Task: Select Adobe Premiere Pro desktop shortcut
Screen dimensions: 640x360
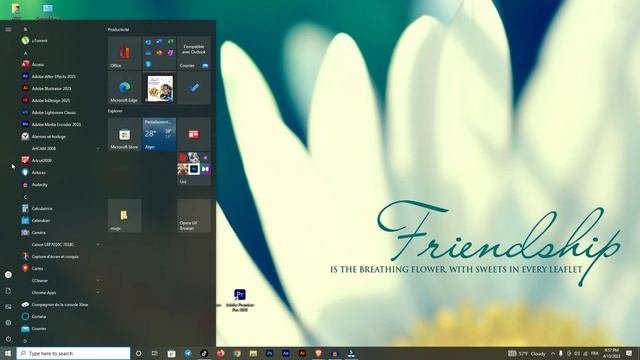Action: pos(240,300)
